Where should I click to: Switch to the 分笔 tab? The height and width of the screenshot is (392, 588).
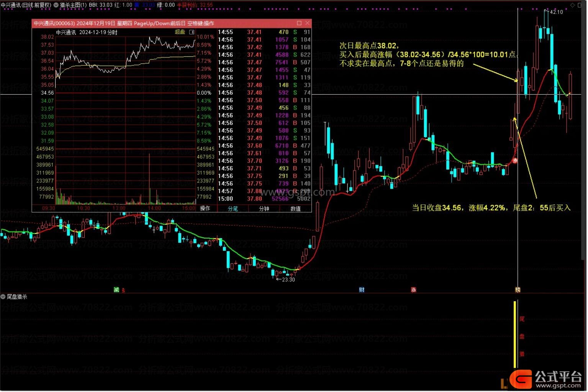coord(233,208)
